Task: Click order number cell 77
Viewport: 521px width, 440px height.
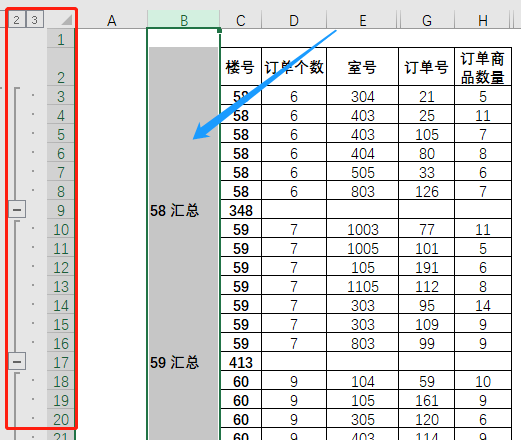Action: click(x=427, y=229)
